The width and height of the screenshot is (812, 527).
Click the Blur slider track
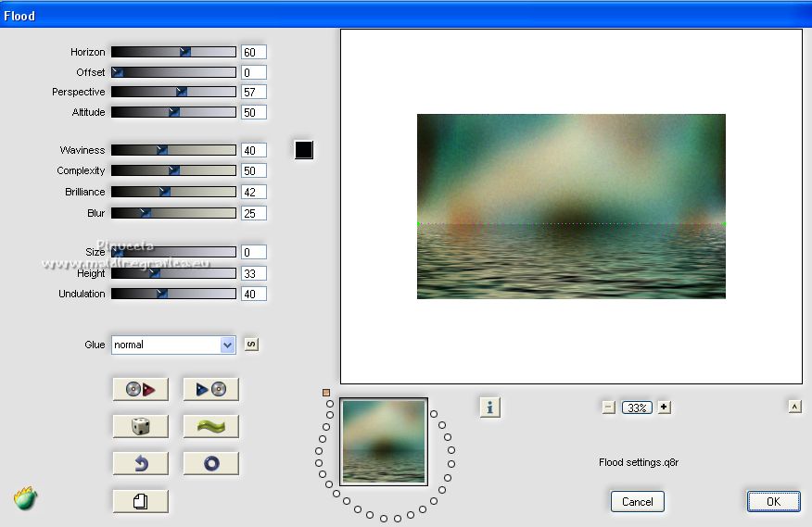(173, 213)
